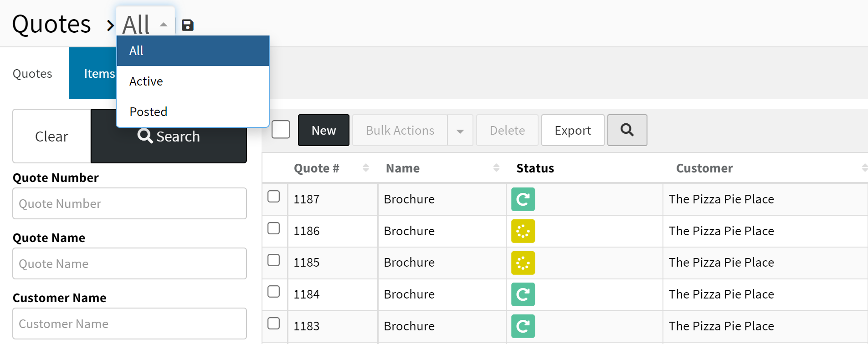The image size is (868, 344).
Task: Click the yellow pending status icon for quote 1186
Action: coord(523,231)
